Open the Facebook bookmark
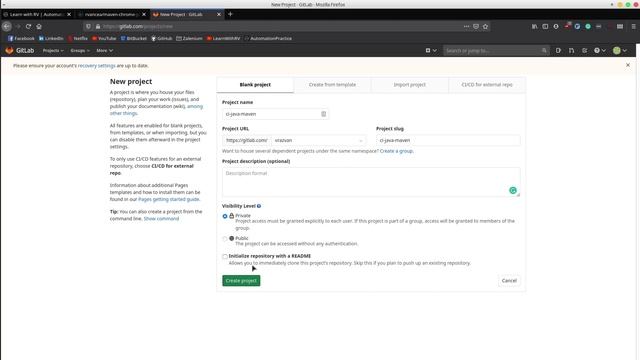Image resolution: width=640 pixels, height=360 pixels. pos(21,38)
